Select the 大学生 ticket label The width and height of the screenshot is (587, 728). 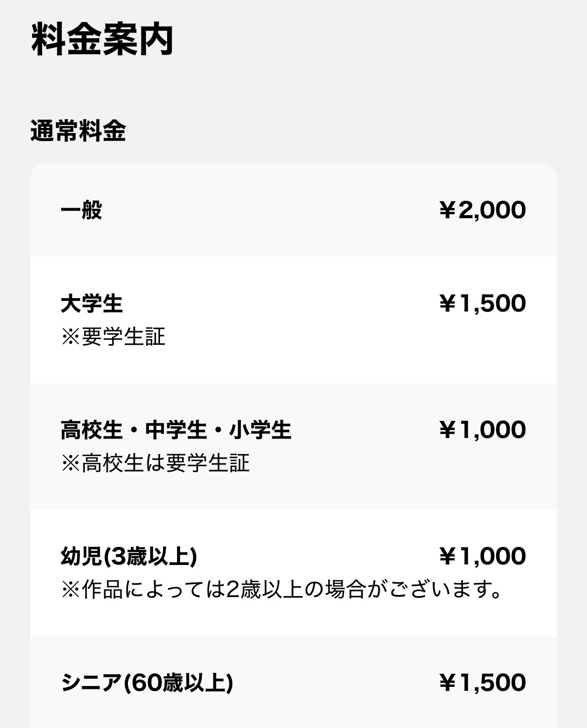(92, 304)
